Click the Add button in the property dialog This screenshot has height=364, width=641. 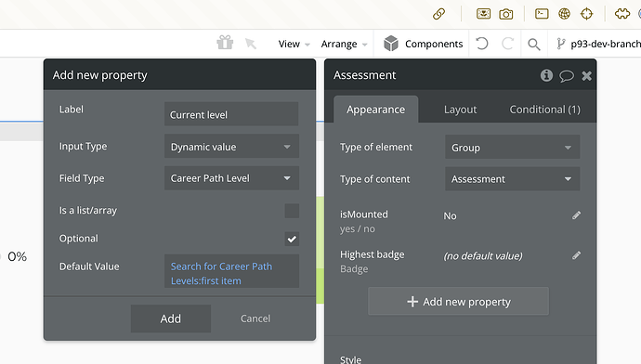click(x=171, y=318)
